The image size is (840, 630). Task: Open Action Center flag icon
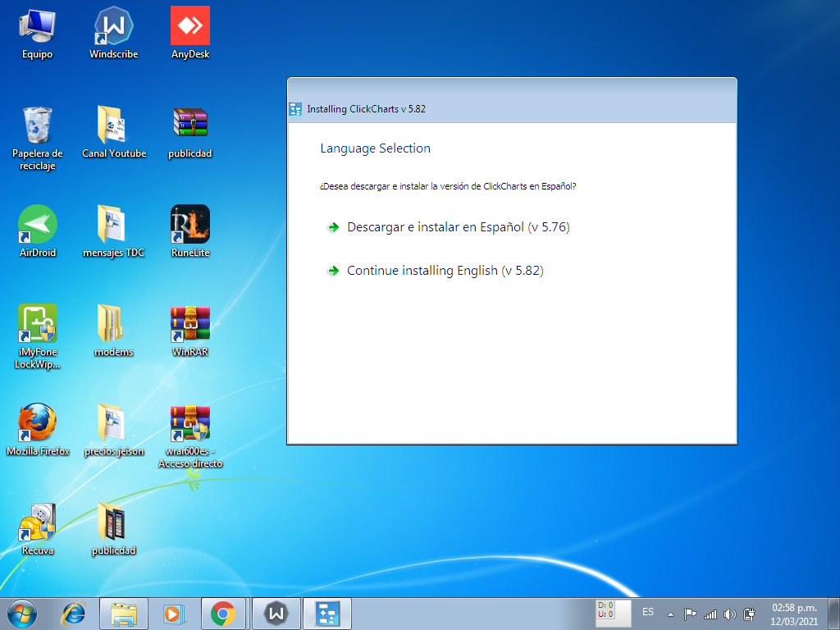pyautogui.click(x=690, y=614)
